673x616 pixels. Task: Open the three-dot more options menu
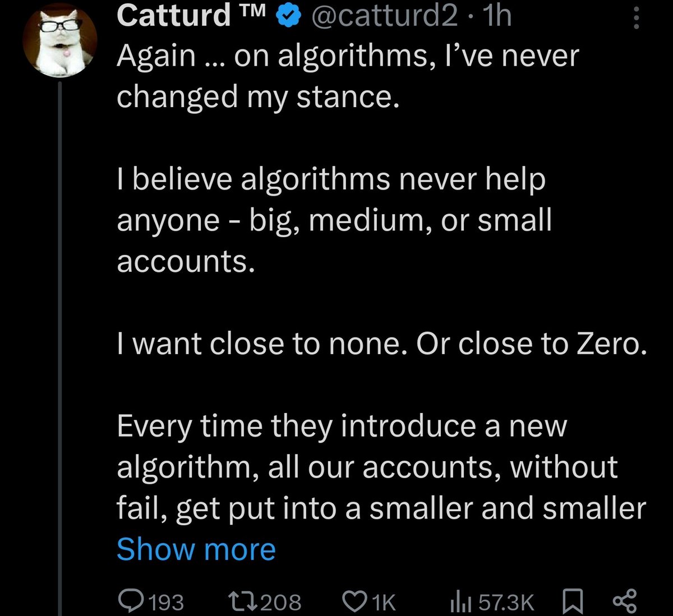coord(636,18)
